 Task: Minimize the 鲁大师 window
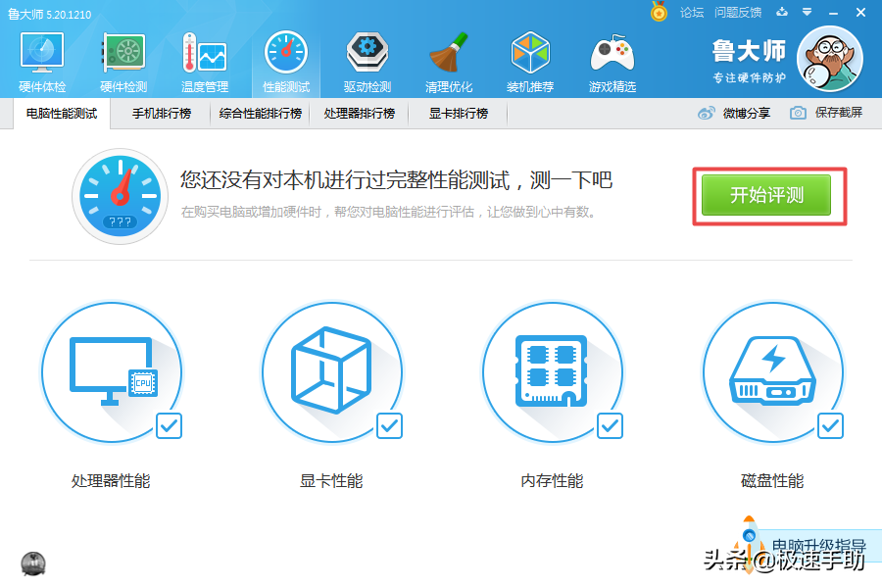[x=834, y=13]
